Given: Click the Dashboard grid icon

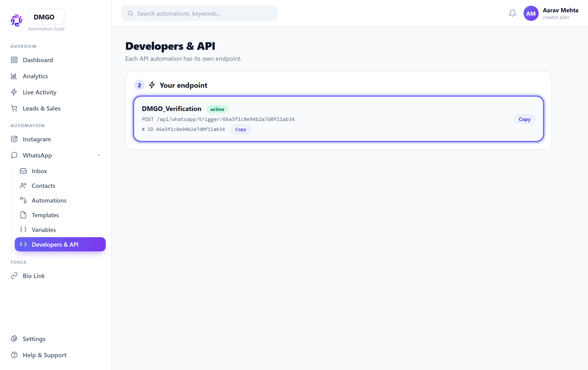Looking at the screenshot, I should (14, 60).
